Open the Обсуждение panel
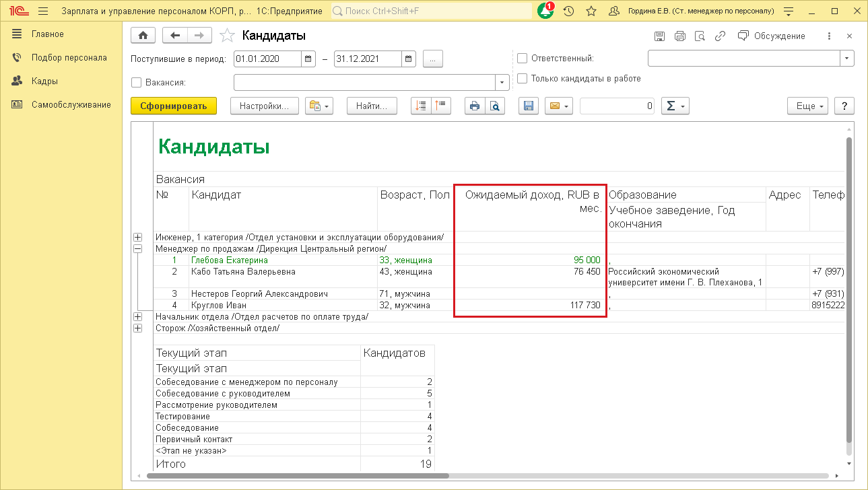The width and height of the screenshot is (868, 490). pos(772,36)
